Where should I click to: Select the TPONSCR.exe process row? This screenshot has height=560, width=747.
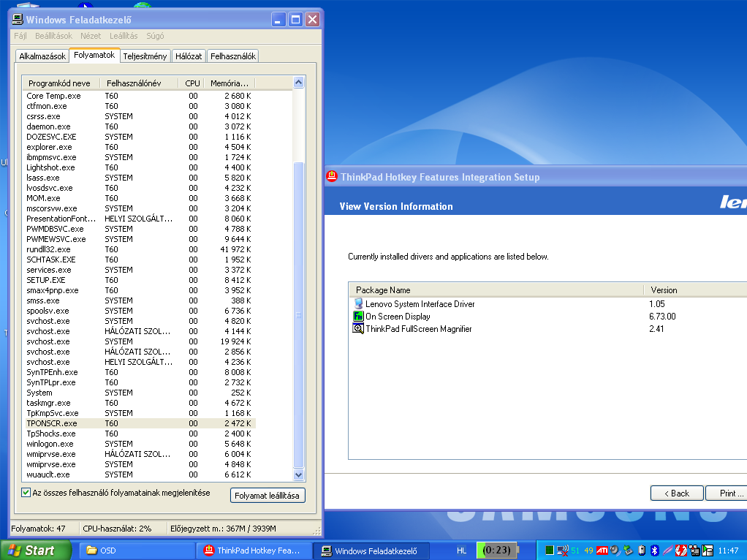[140, 423]
